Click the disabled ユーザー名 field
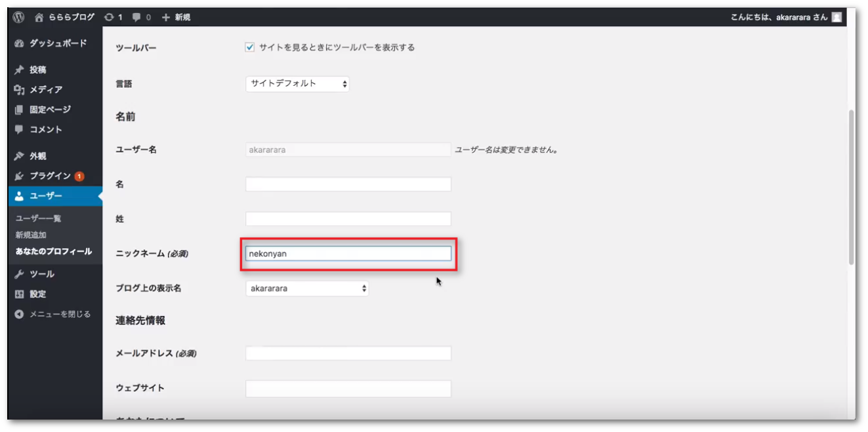868x432 pixels. (348, 149)
